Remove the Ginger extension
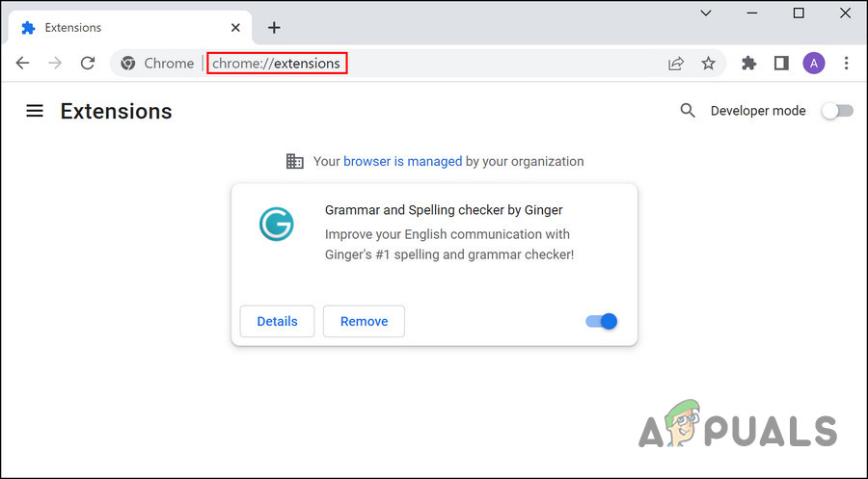Image resolution: width=868 pixels, height=479 pixels. 364,321
